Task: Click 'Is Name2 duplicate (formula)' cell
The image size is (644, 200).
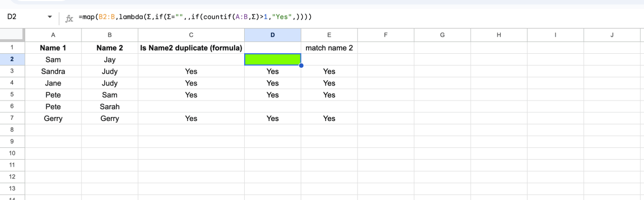Action: 191,48
